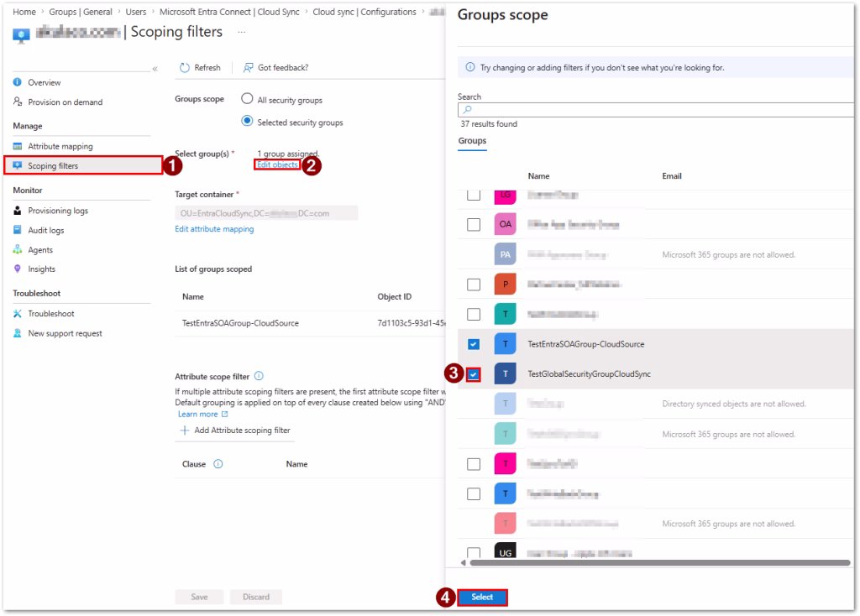This screenshot has width=860, height=616.
Task: Click the Audit logs icon
Action: click(x=18, y=230)
